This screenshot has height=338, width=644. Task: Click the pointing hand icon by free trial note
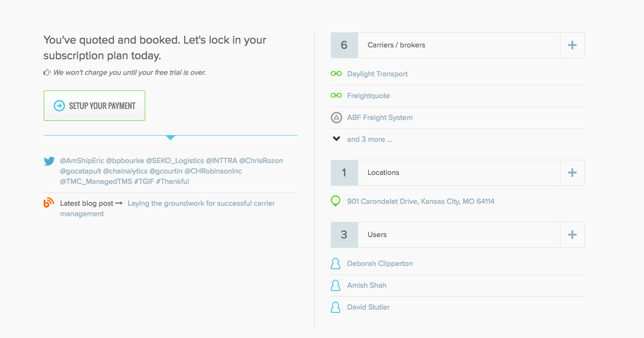tap(47, 73)
